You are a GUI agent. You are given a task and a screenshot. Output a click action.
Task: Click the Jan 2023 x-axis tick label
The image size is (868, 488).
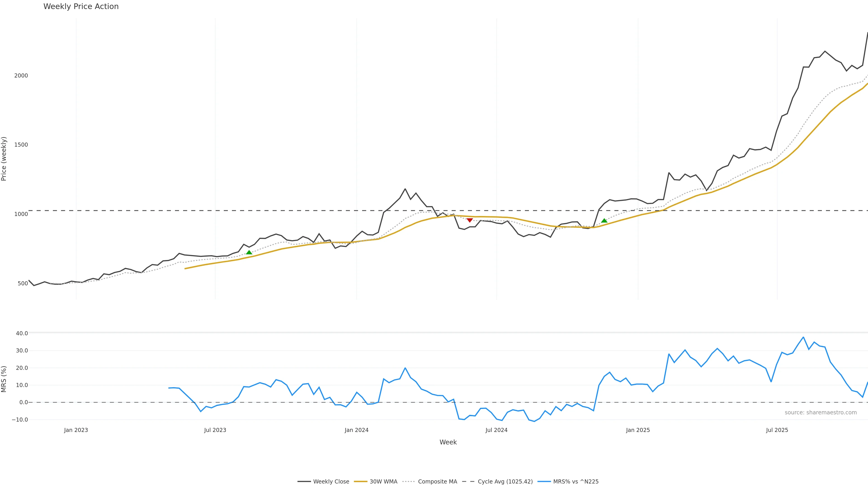click(x=76, y=430)
